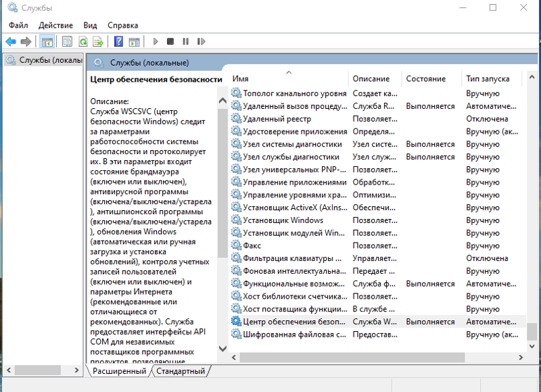Click description pane scroll up arrow
The width and height of the screenshot is (541, 392).
[x=223, y=101]
